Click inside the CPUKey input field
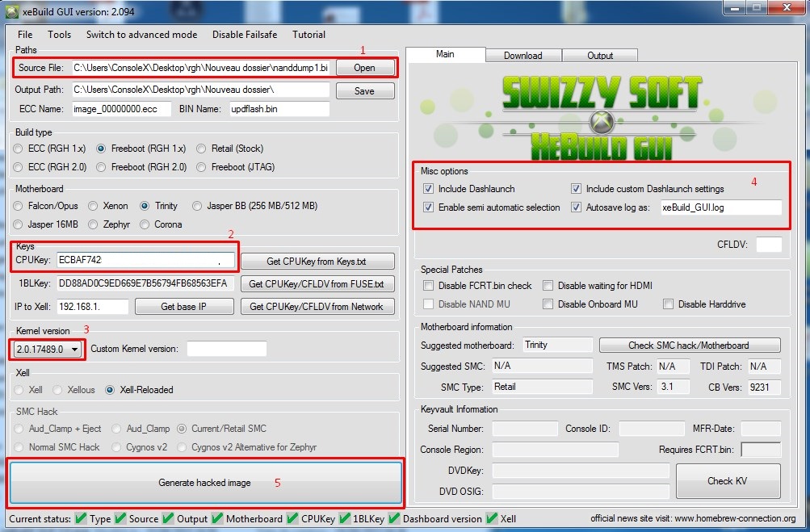This screenshot has width=810, height=532. (x=145, y=261)
